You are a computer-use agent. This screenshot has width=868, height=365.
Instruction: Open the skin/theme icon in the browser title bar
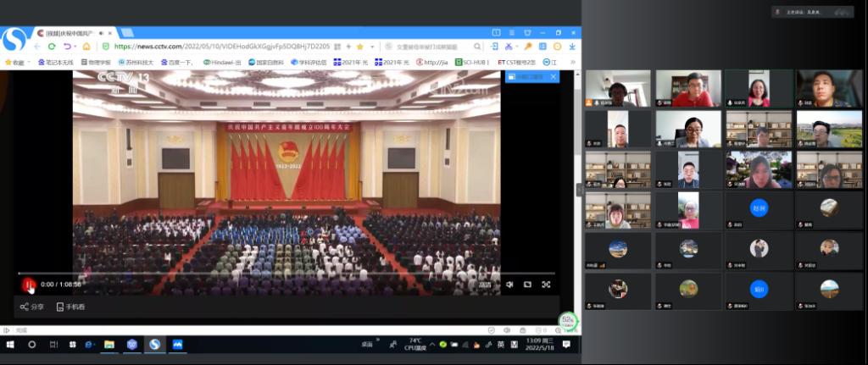[527, 33]
